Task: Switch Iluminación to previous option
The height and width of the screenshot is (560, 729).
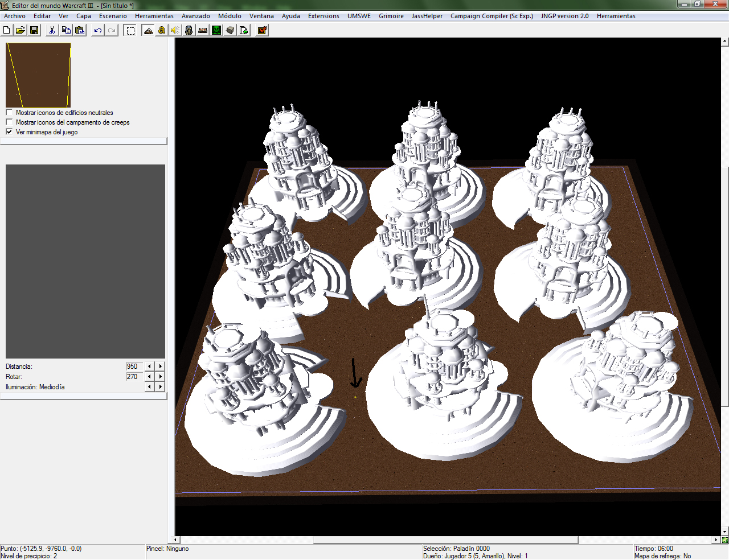Action: click(x=150, y=387)
